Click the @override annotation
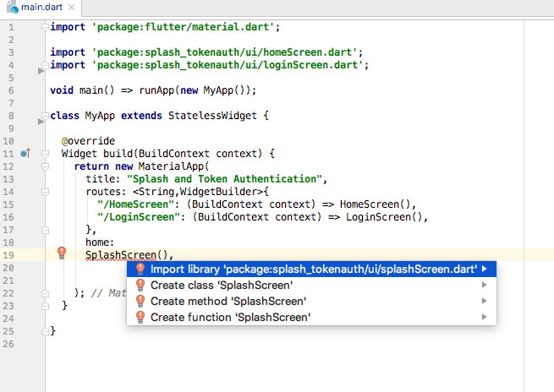This screenshot has height=392, width=554. tap(88, 141)
